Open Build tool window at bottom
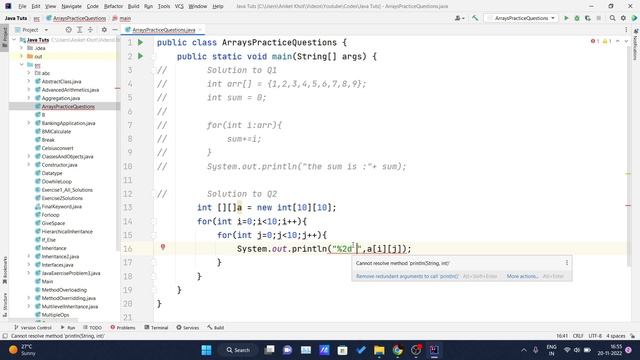The height and width of the screenshot is (360, 640). pos(216,327)
